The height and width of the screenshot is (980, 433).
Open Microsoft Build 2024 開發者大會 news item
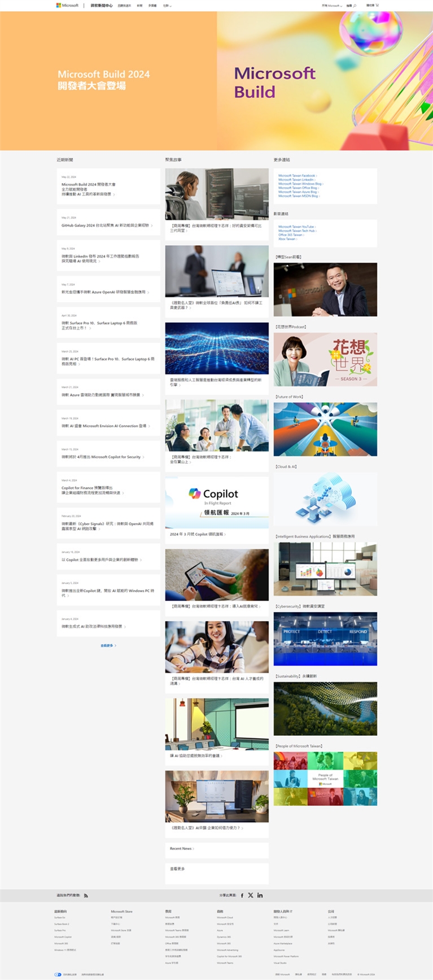[x=108, y=186]
